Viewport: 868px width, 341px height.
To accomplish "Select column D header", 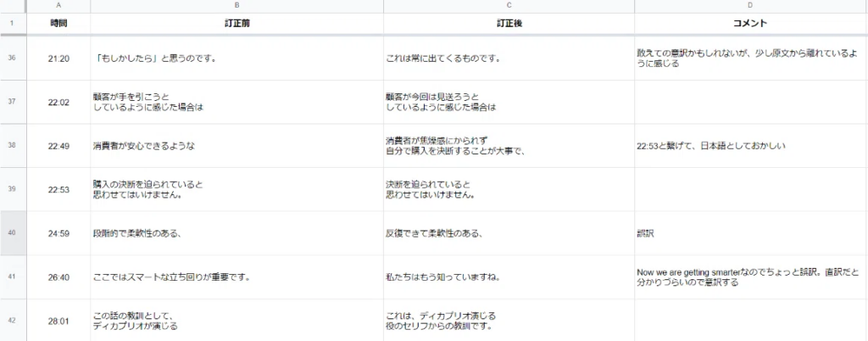I will pyautogui.click(x=751, y=6).
